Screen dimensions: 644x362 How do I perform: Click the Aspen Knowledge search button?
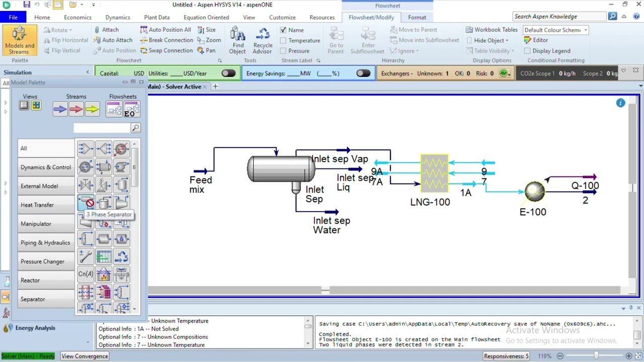pyautogui.click(x=612, y=16)
